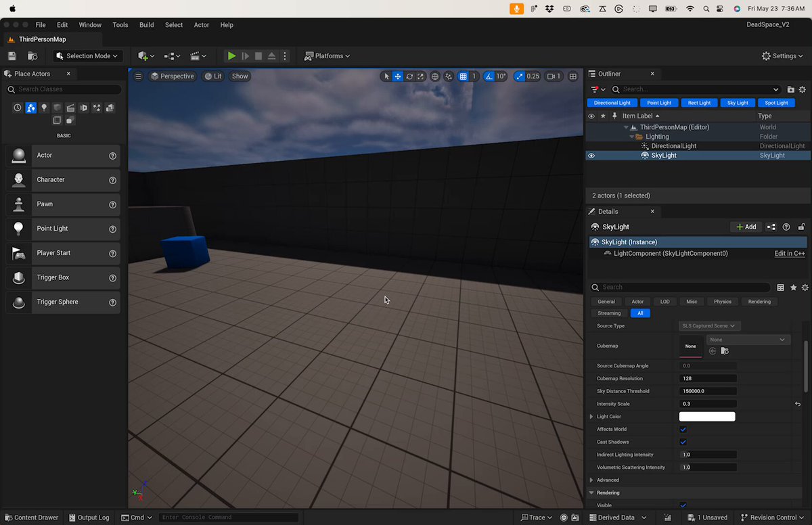The height and width of the screenshot is (525, 812).
Task: Open the Output Log
Action: point(88,518)
